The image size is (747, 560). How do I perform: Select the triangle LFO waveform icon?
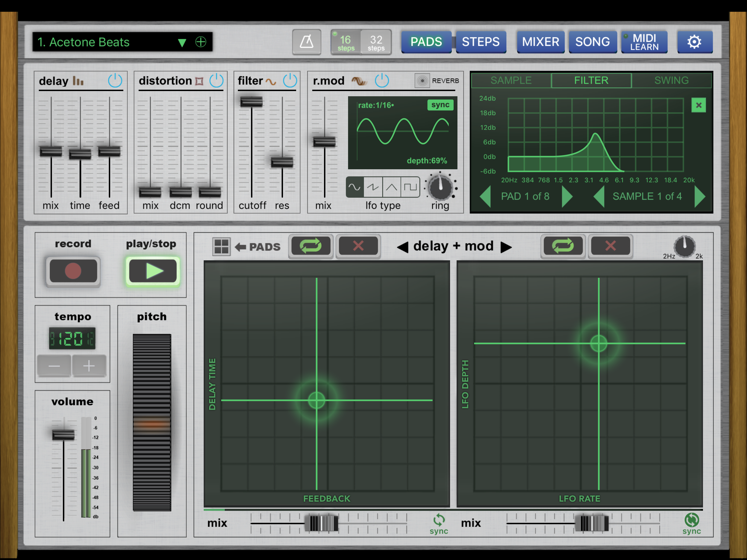tap(391, 187)
